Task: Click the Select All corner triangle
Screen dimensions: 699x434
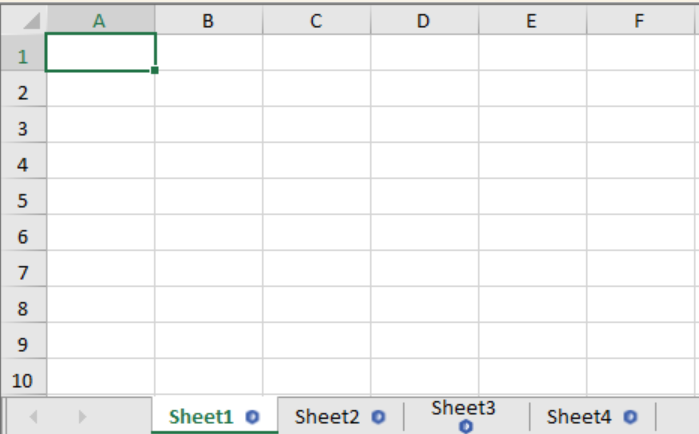Action: pyautogui.click(x=31, y=20)
